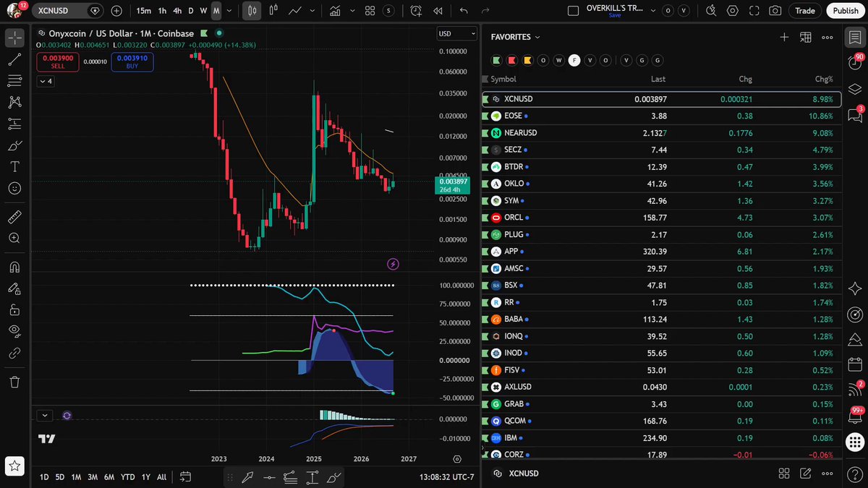Open notifications panel showing 99+ badge
Viewport: 868px width, 488px height.
[854, 415]
